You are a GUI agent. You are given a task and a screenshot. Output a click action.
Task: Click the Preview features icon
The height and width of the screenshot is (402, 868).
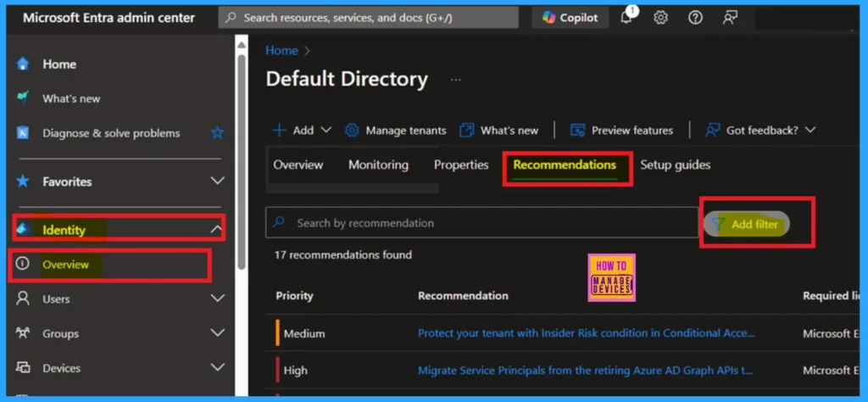pos(577,130)
